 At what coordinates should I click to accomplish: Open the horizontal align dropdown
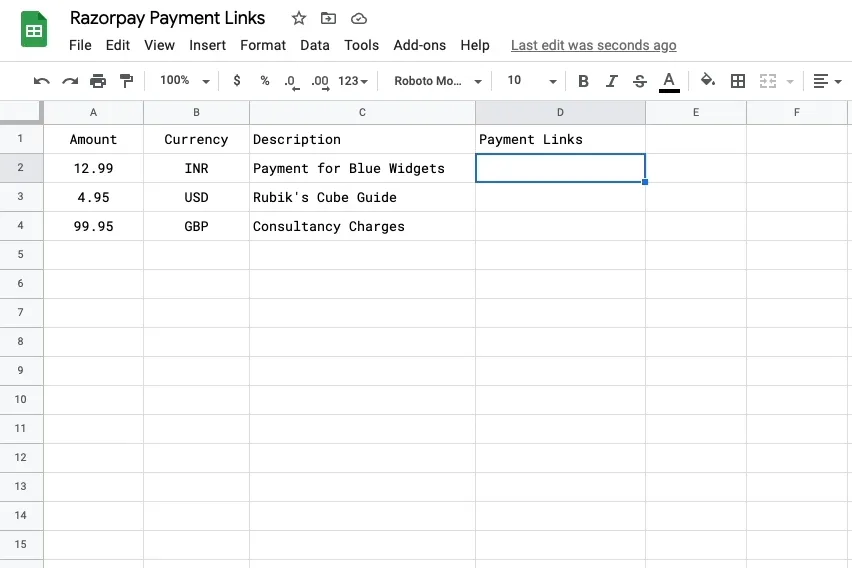click(x=827, y=81)
